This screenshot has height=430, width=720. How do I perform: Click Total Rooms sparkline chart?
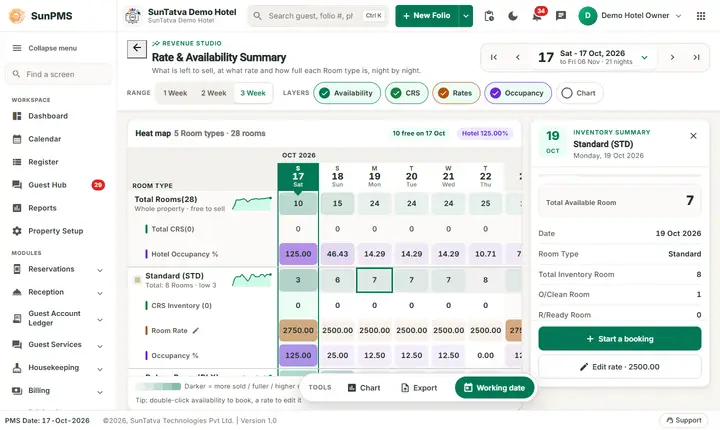[x=252, y=203]
